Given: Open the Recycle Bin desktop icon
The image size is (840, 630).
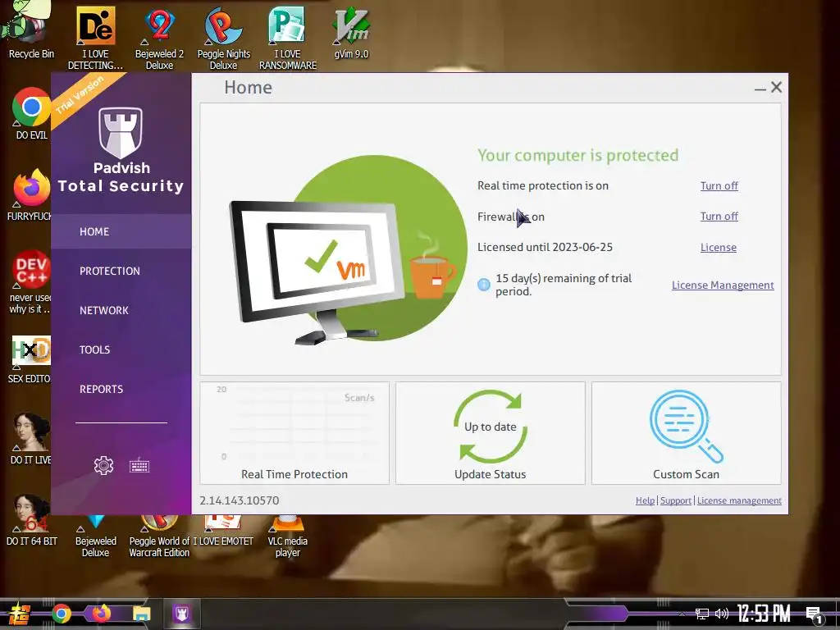Looking at the screenshot, I should pos(31,30).
